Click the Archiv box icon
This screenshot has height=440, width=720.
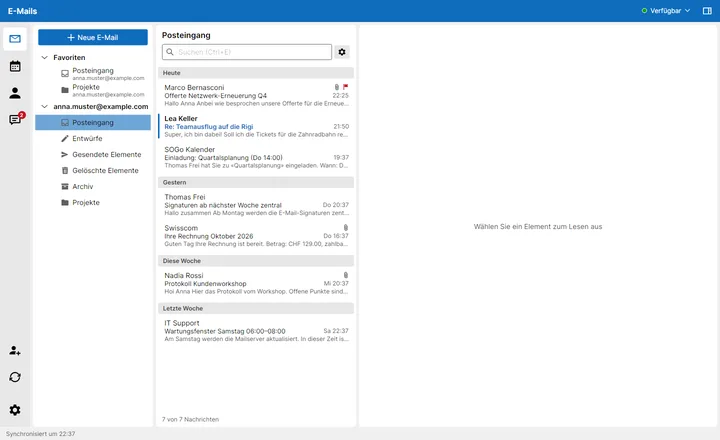click(x=65, y=186)
